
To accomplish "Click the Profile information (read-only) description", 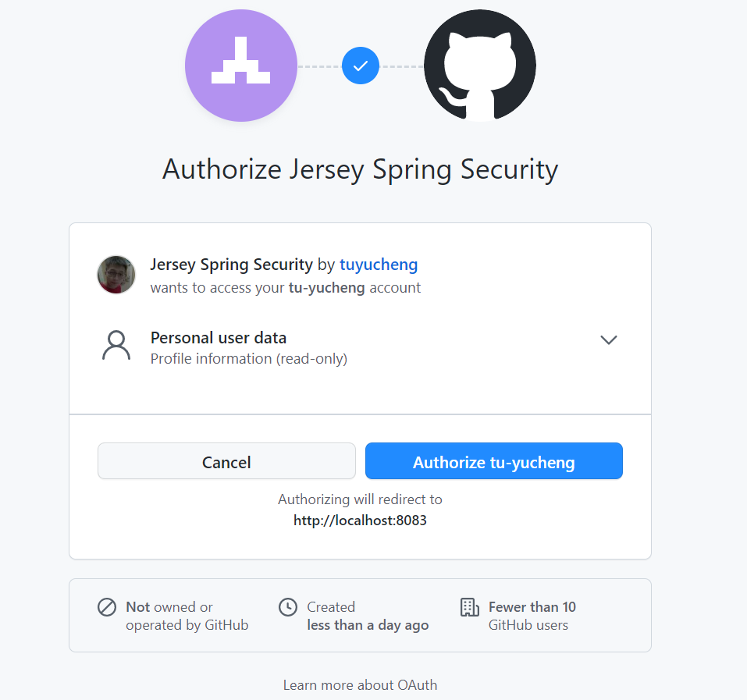I will pos(248,359).
